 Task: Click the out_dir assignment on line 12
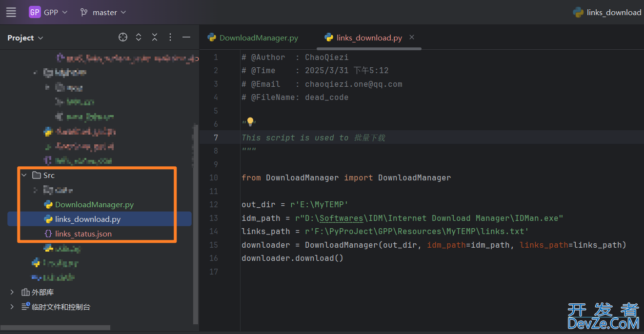click(295, 204)
